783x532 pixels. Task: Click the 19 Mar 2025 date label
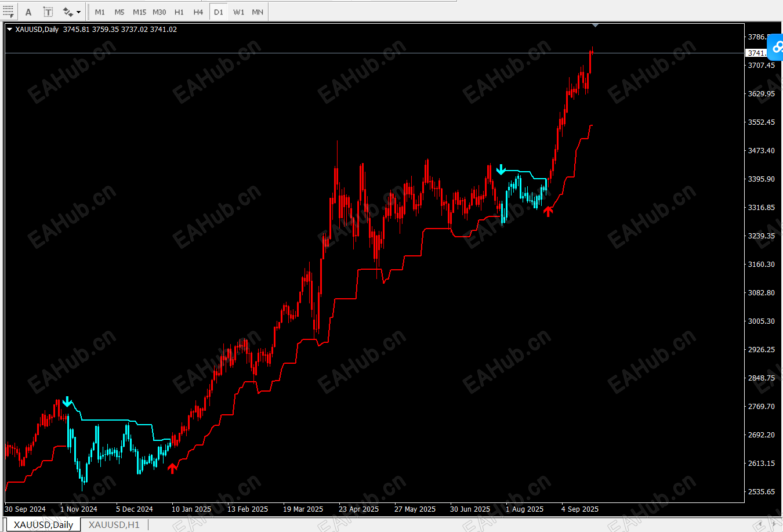[x=303, y=509]
